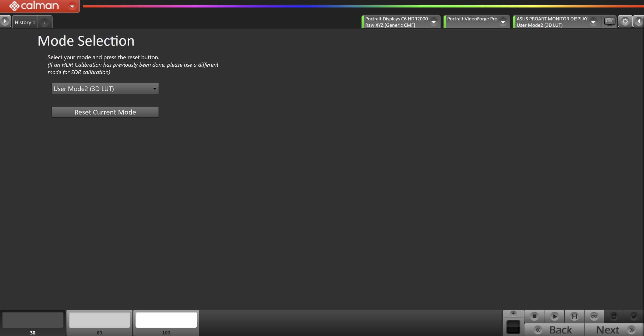Collapse the right side panel arrow
644x336 pixels.
638,22
